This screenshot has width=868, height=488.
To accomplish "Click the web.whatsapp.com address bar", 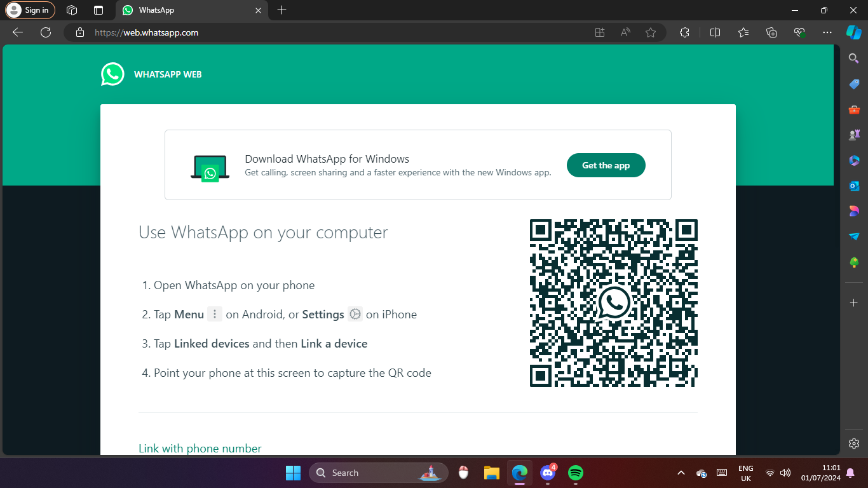I will tap(365, 32).
